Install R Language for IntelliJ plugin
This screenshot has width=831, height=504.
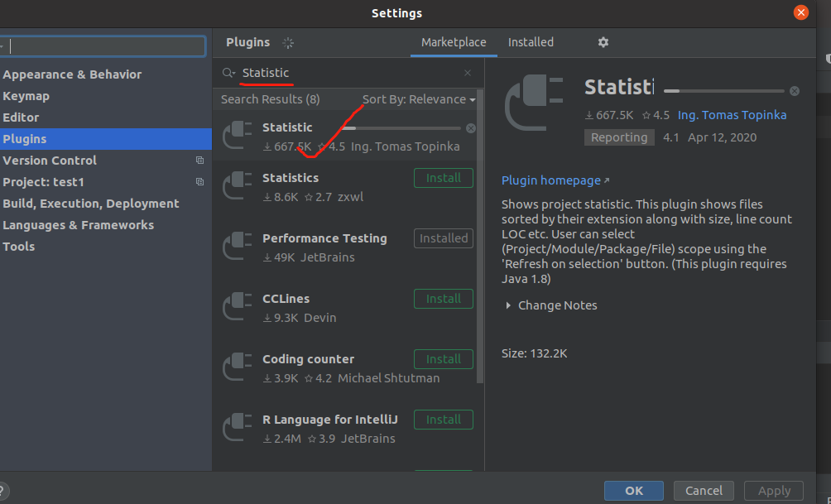point(444,420)
